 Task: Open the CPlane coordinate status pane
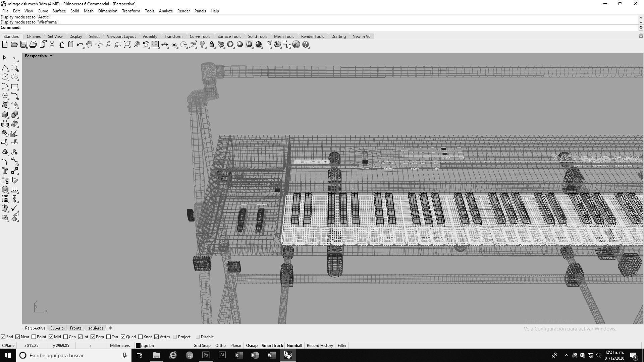[8, 346]
